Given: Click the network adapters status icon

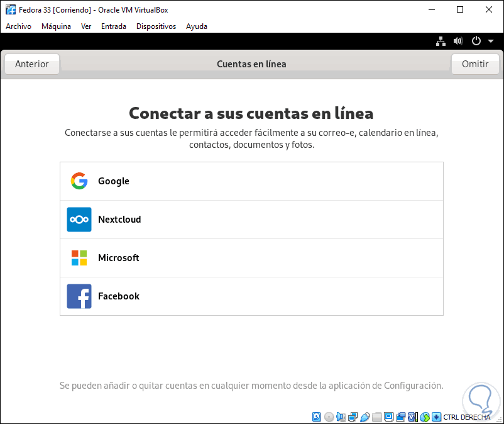Looking at the screenshot, I should click(353, 417).
